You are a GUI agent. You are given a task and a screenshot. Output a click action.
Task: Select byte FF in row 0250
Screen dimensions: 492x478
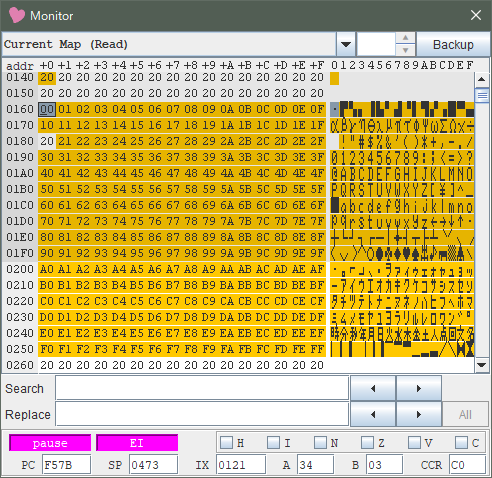click(x=317, y=349)
